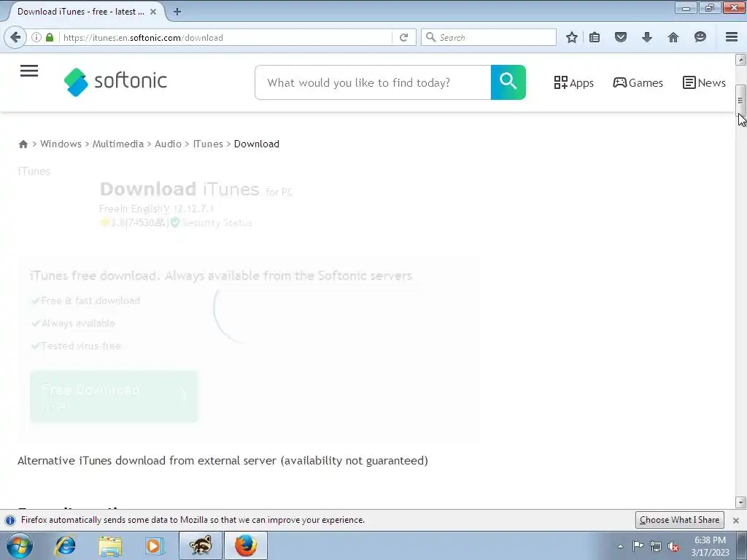Dismiss the Firefox data notification bar
The height and width of the screenshot is (560, 747).
point(735,521)
